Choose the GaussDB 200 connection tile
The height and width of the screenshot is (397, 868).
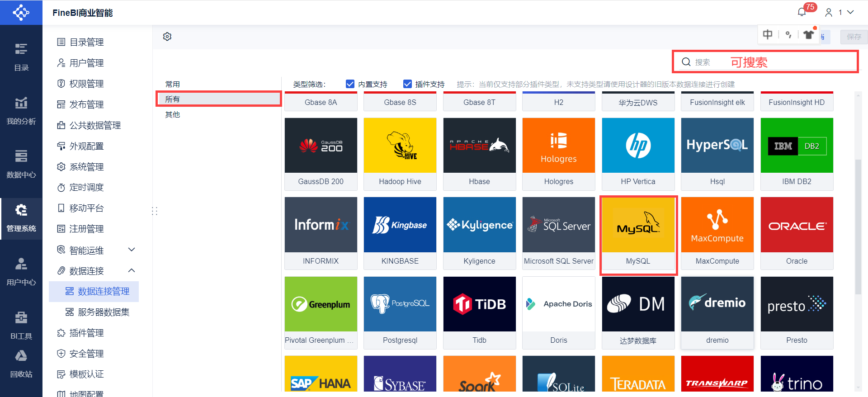321,154
